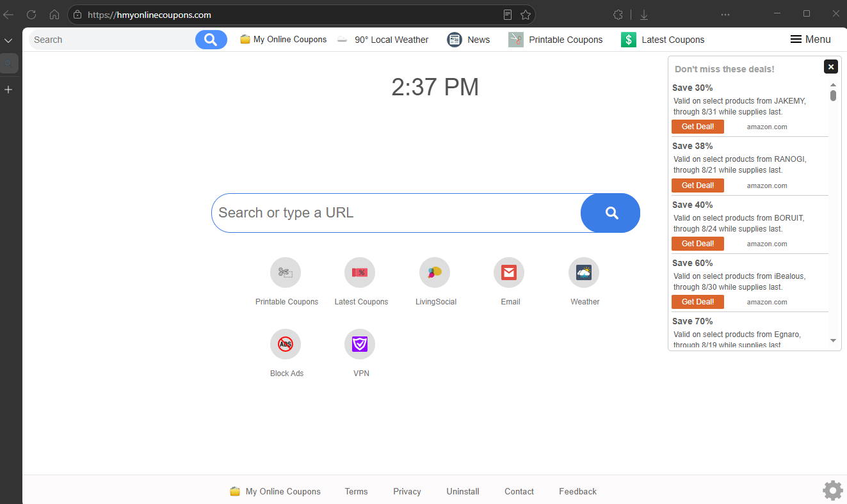Open the LivingSocial shortcut icon
The height and width of the screenshot is (504, 847).
(x=435, y=273)
